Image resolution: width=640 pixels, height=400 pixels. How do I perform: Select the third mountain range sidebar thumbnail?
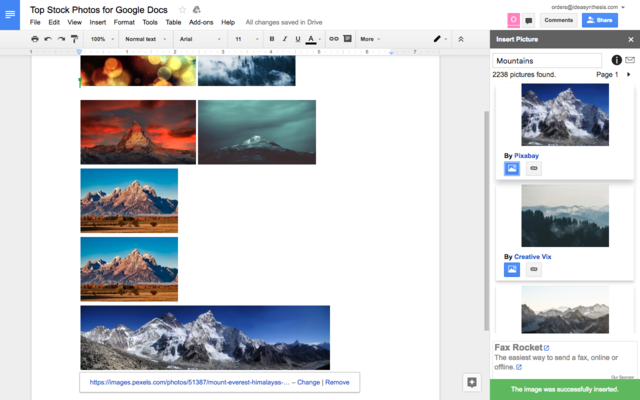tap(565, 309)
